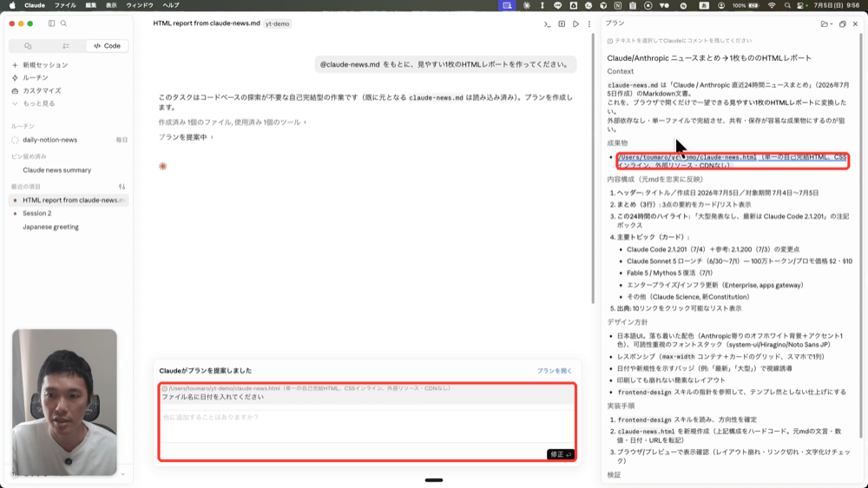Click the quoted comment ファイル名に日付を入れてください
Screen dimensions: 868x488
pyautogui.click(x=213, y=397)
